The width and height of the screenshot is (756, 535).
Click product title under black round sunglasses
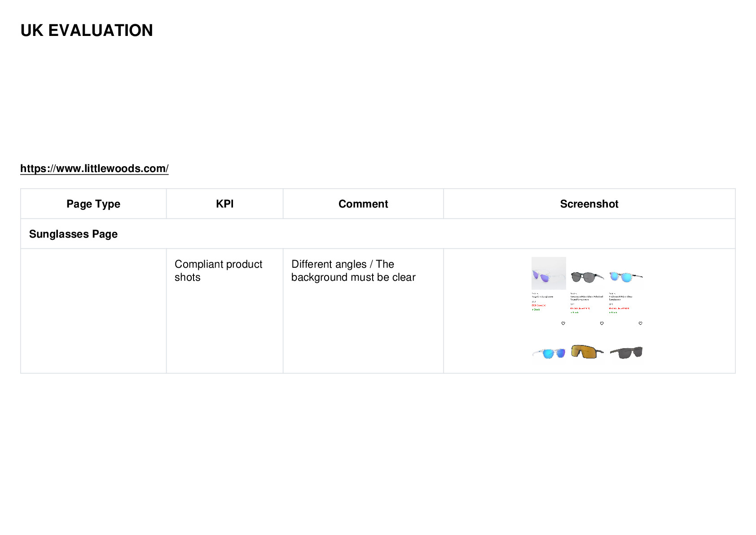pyautogui.click(x=586, y=298)
